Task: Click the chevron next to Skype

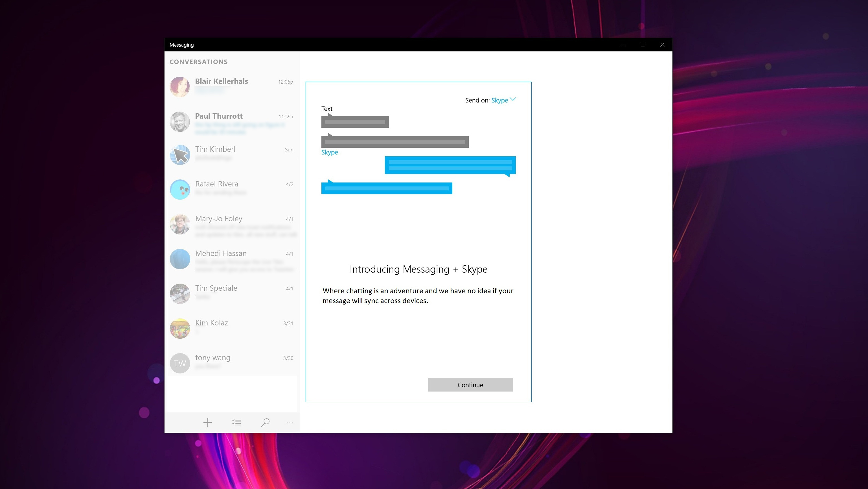Action: (x=513, y=99)
